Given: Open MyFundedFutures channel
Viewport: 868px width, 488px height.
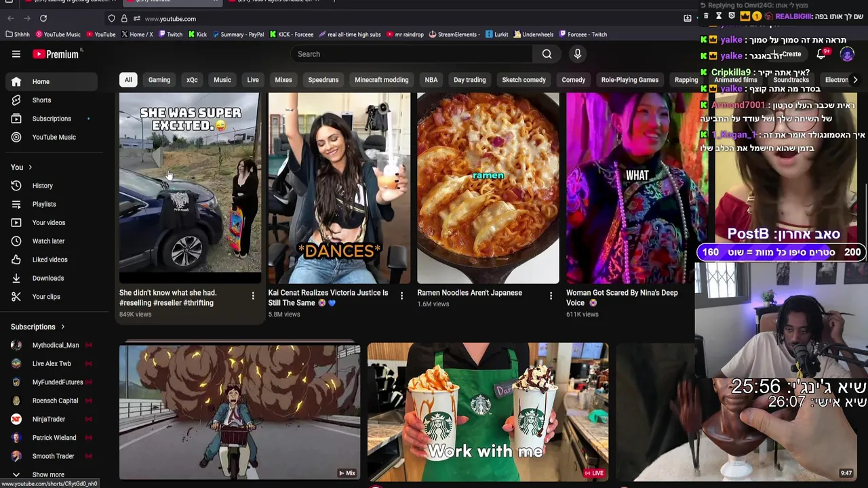Looking at the screenshot, I should 53,382.
